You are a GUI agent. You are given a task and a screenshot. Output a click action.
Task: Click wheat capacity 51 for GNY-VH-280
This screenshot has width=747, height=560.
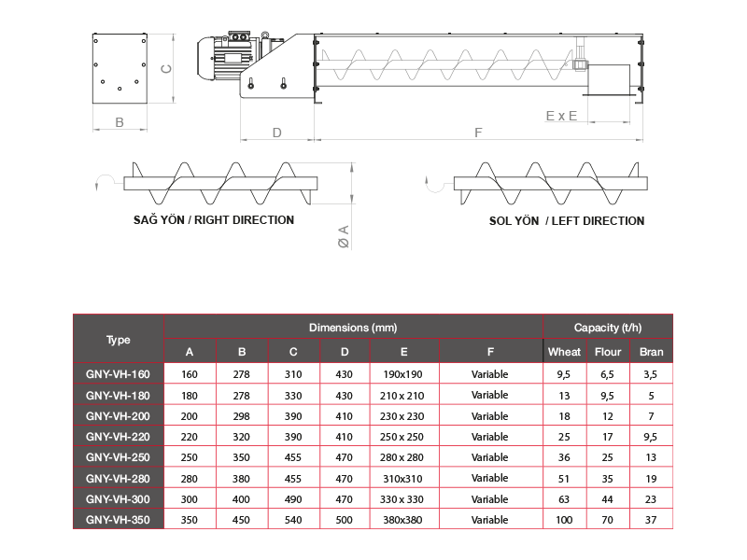(x=564, y=478)
